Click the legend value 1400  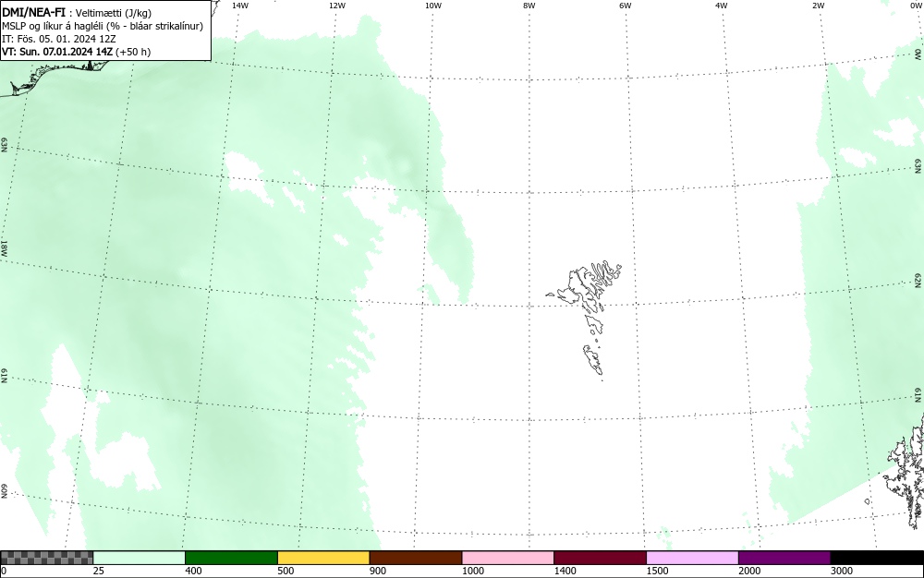pyautogui.click(x=565, y=571)
